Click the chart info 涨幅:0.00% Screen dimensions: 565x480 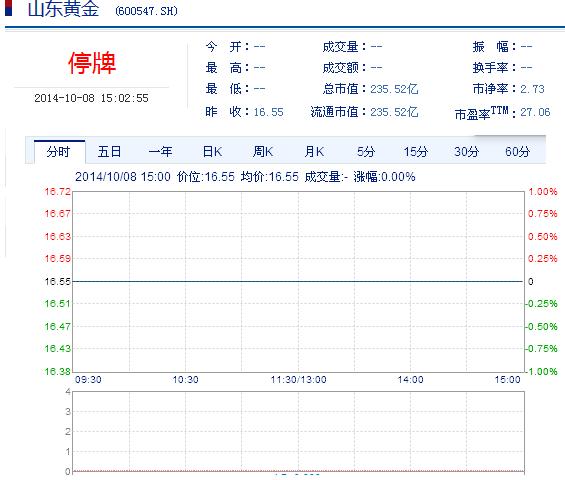pos(384,177)
